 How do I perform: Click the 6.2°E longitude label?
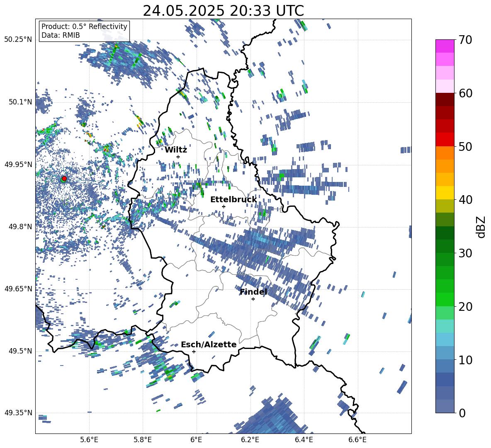[250, 440]
